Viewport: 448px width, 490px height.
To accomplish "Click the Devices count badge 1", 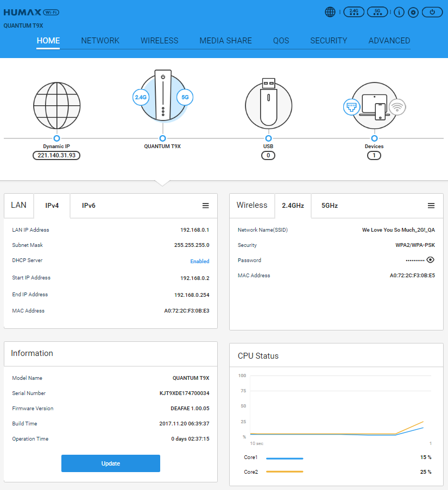I will (x=374, y=155).
